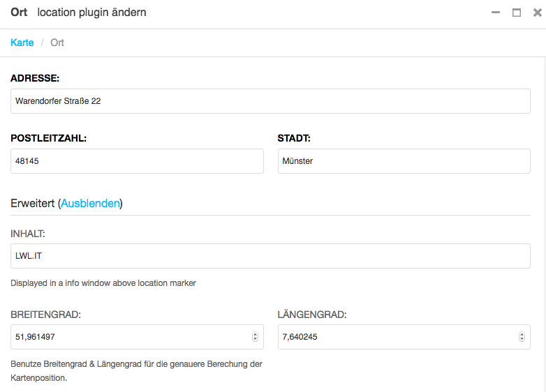Edit the Stadt field showing Münster
Image resolution: width=546 pixels, height=392 pixels.
click(404, 161)
